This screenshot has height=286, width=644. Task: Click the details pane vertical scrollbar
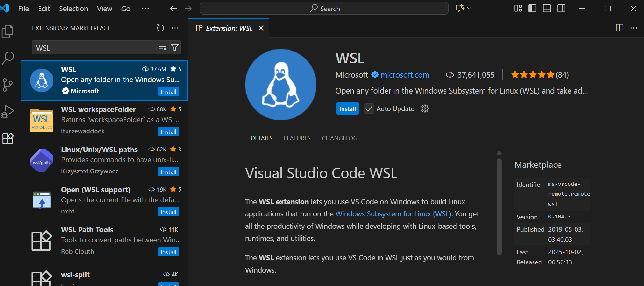tap(499, 206)
